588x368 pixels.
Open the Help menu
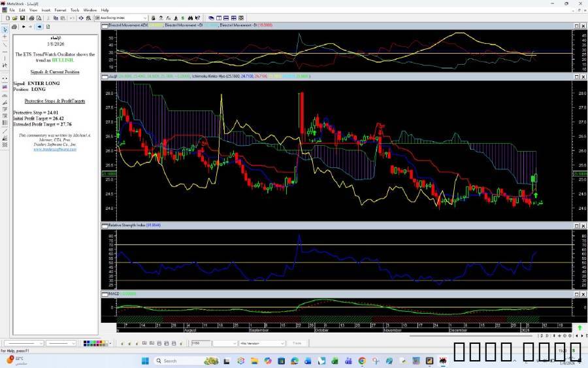point(105,10)
